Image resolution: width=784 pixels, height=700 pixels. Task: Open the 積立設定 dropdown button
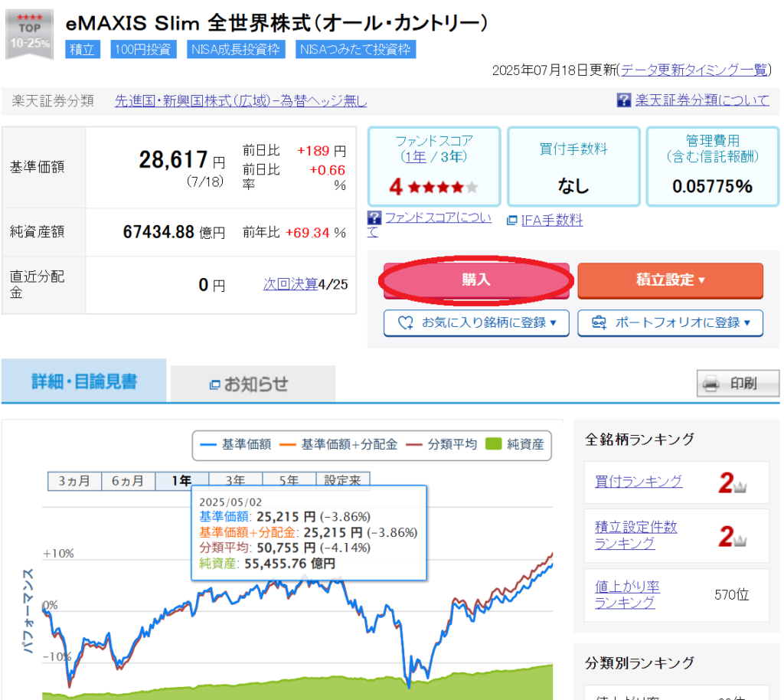(670, 280)
